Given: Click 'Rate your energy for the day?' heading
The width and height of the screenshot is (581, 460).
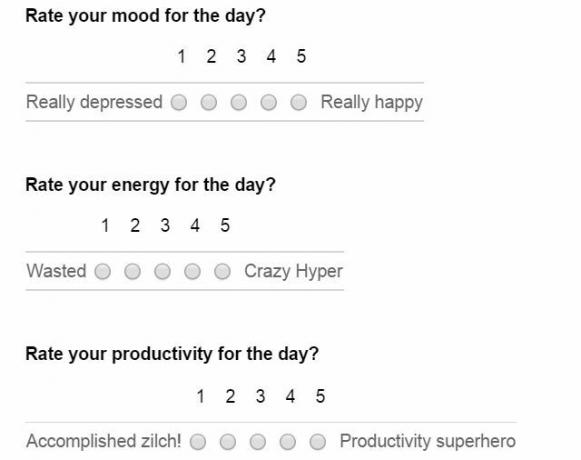Looking at the screenshot, I should 150,185.
